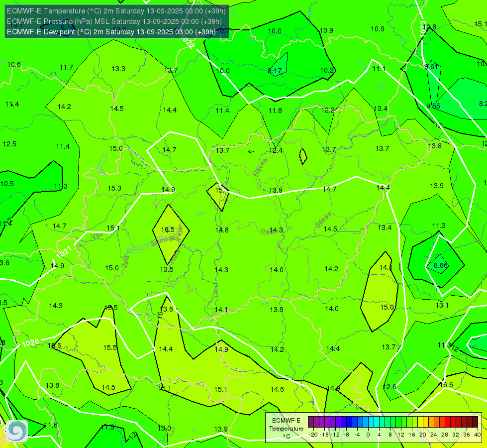Click the 1020 isobar label

click(30, 343)
